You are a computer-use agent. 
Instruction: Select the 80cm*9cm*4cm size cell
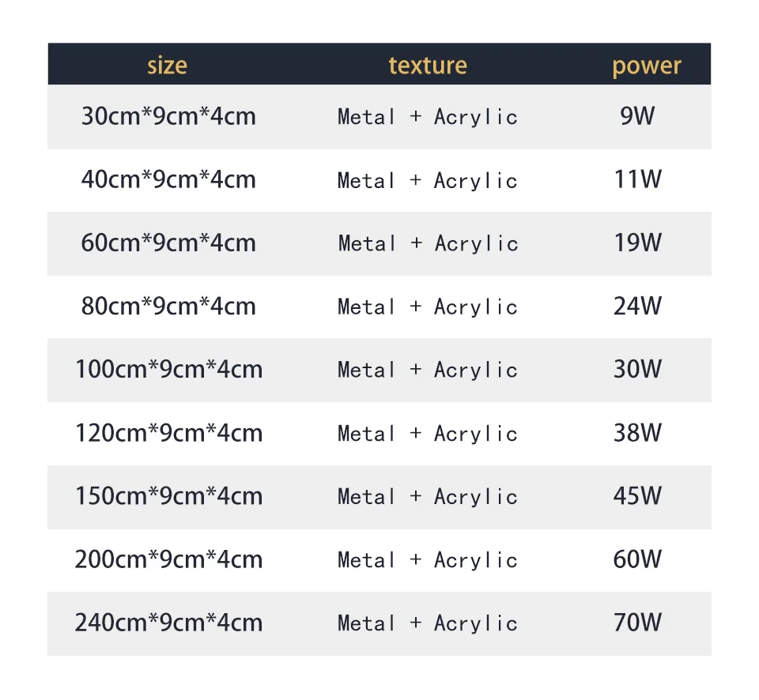168,307
